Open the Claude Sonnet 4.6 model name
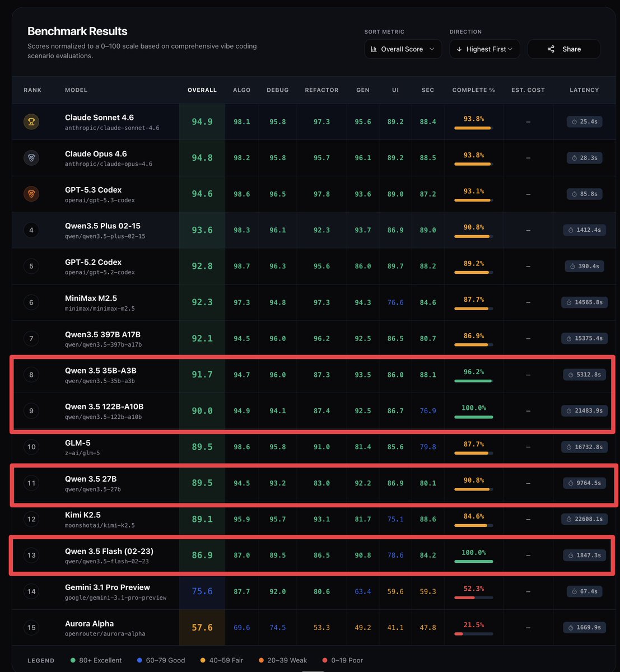 pos(99,118)
